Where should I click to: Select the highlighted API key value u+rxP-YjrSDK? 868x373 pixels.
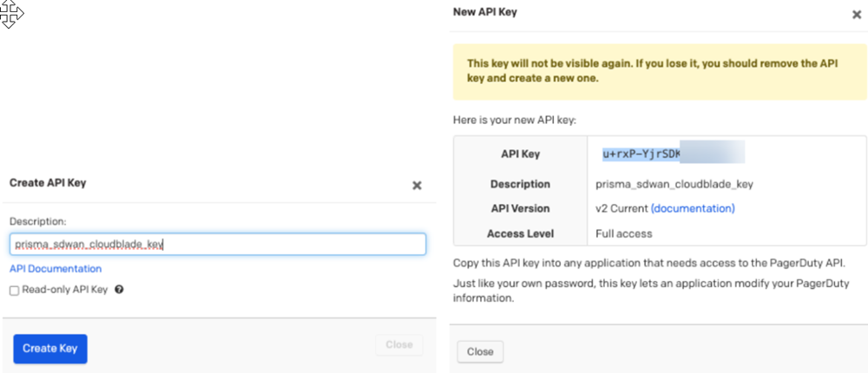click(641, 154)
